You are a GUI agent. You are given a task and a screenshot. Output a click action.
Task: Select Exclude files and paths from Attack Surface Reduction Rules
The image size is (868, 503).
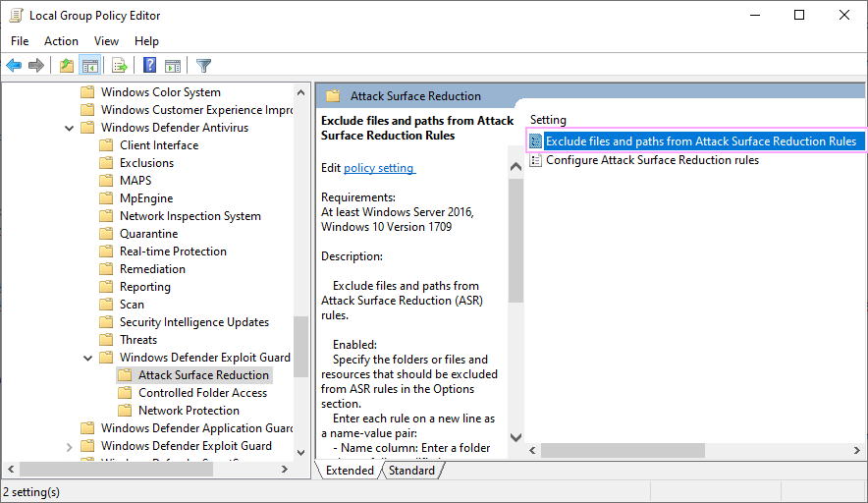coord(701,141)
